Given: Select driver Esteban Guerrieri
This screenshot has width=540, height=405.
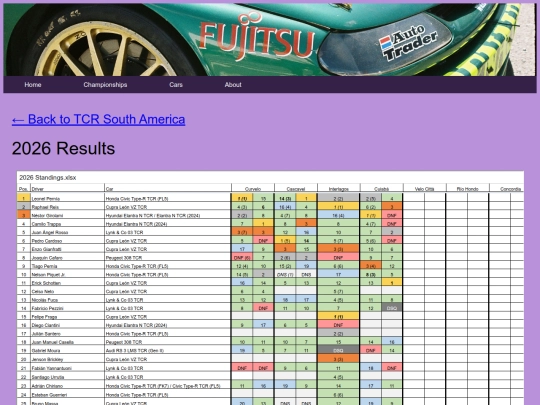Looking at the screenshot, I should [49, 395].
